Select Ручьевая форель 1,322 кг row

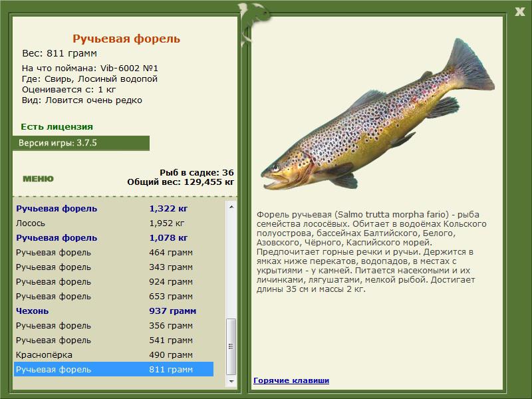click(114, 209)
